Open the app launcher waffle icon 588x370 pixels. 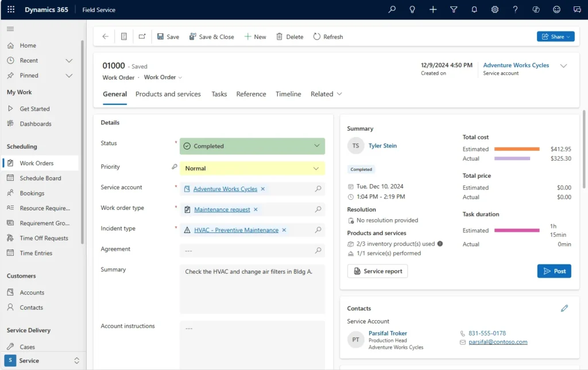point(11,10)
